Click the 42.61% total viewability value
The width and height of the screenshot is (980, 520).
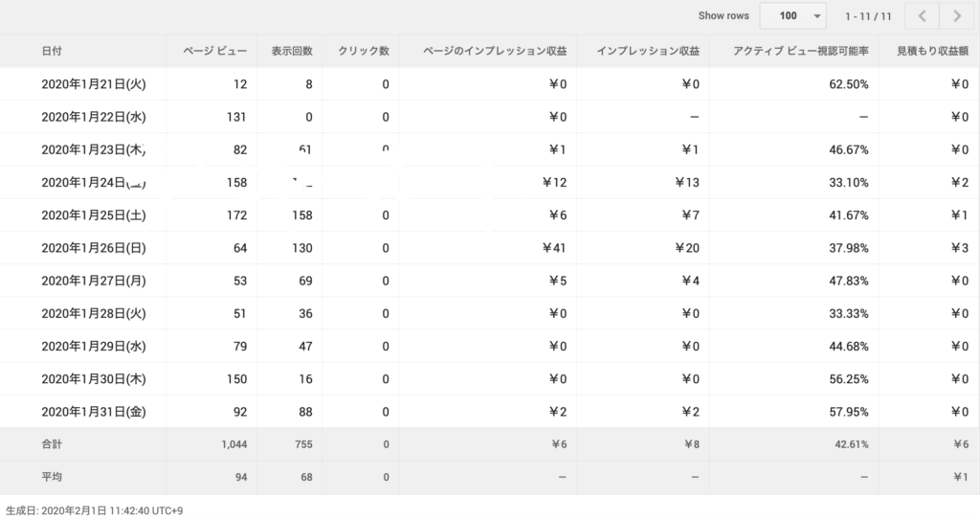(851, 444)
